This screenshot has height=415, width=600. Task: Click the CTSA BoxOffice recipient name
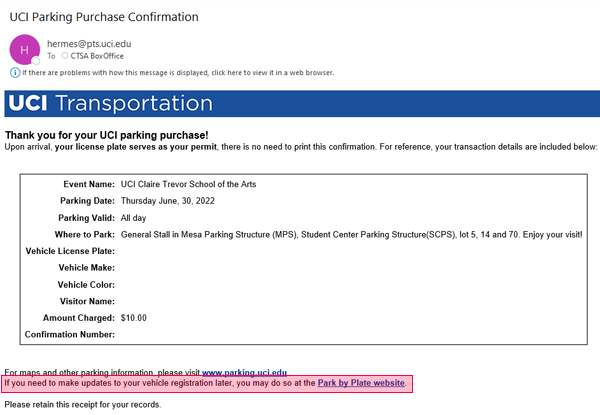tap(97, 56)
